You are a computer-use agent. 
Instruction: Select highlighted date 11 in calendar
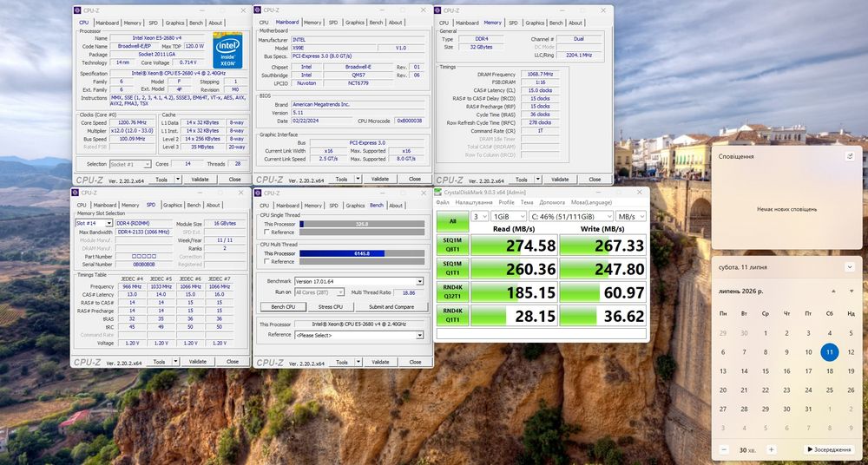click(829, 352)
